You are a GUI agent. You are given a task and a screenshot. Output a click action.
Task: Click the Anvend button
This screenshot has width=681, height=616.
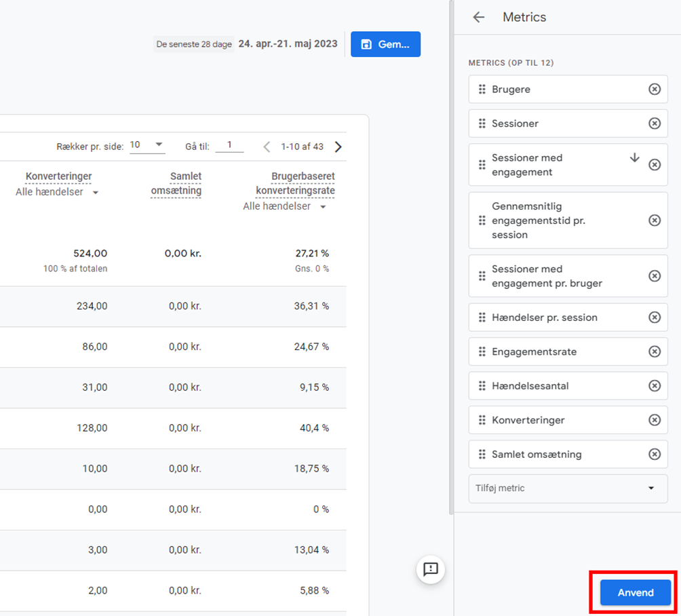click(633, 592)
